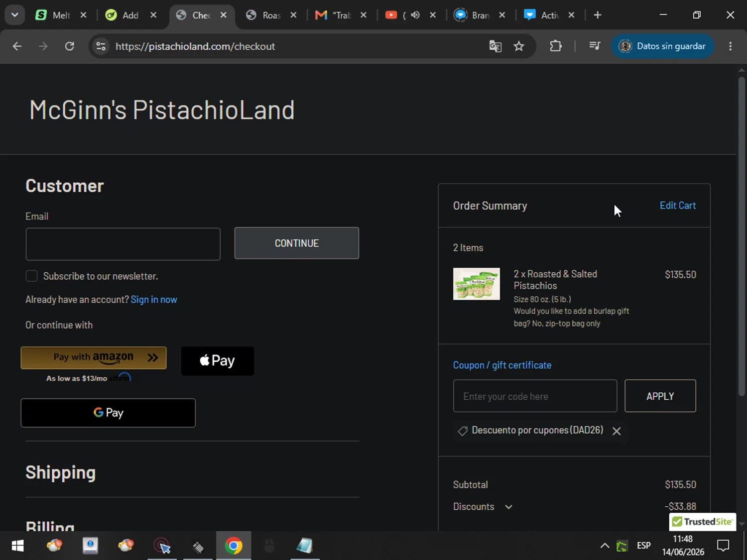Reload the checkout page
The width and height of the screenshot is (747, 560).
point(70,46)
